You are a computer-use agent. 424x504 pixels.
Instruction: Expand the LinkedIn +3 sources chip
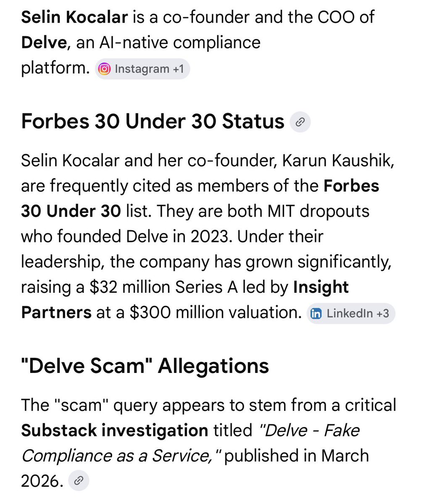(x=351, y=313)
